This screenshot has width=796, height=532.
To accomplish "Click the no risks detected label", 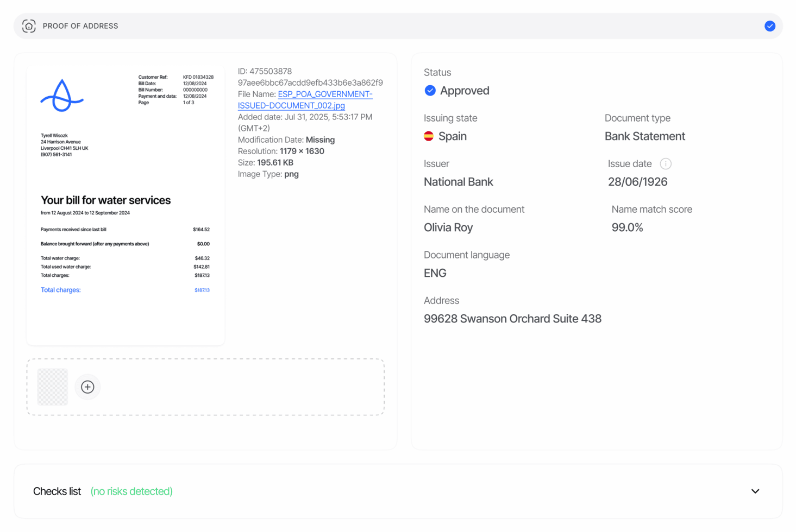I will tap(131, 491).
